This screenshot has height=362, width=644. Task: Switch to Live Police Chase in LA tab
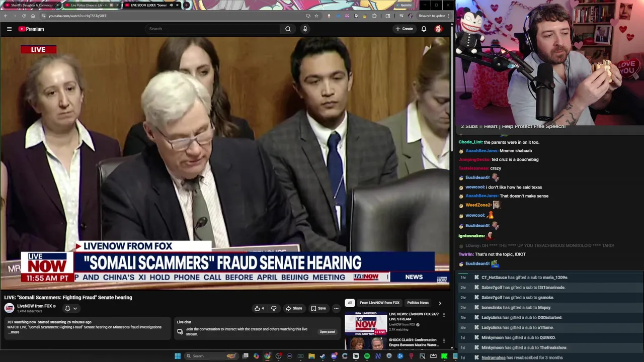(88, 5)
